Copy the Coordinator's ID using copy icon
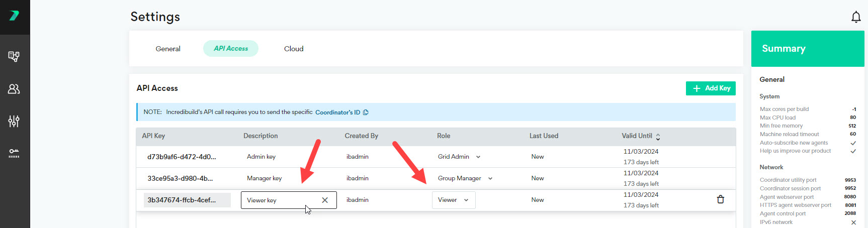 tap(366, 112)
